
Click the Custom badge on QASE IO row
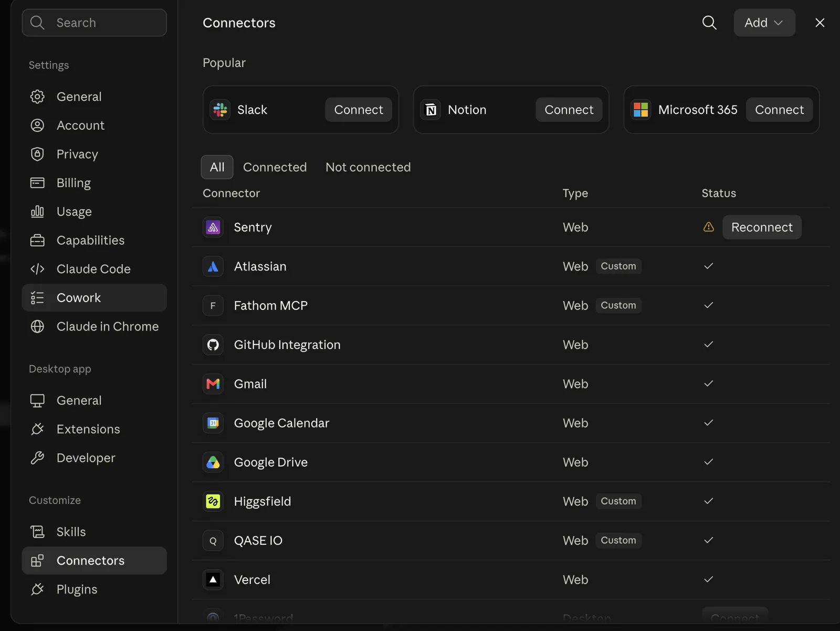[x=618, y=540]
